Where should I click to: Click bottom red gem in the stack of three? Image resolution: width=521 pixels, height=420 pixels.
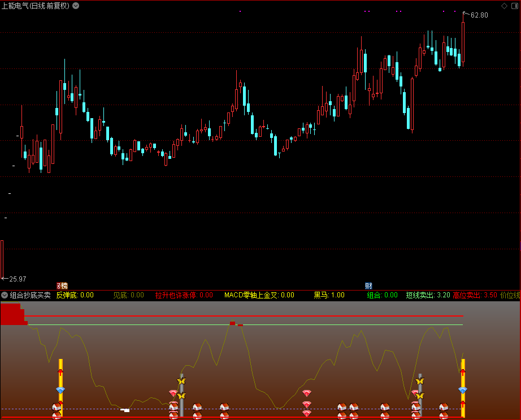[x=307, y=413]
